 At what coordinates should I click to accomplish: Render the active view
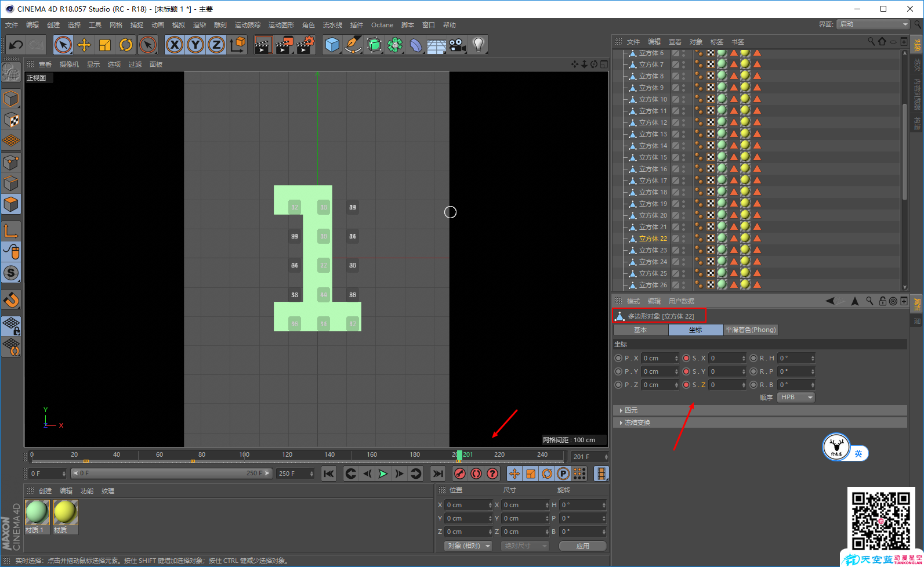coord(263,45)
